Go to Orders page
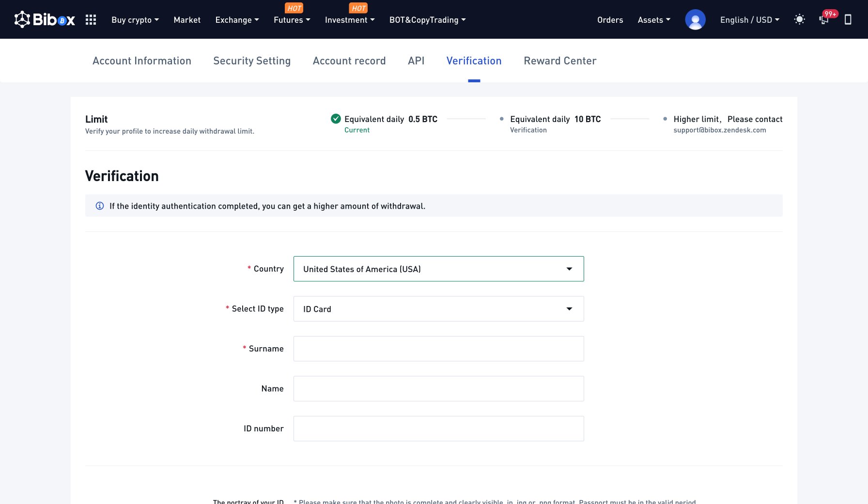The image size is (868, 504). coord(610,20)
